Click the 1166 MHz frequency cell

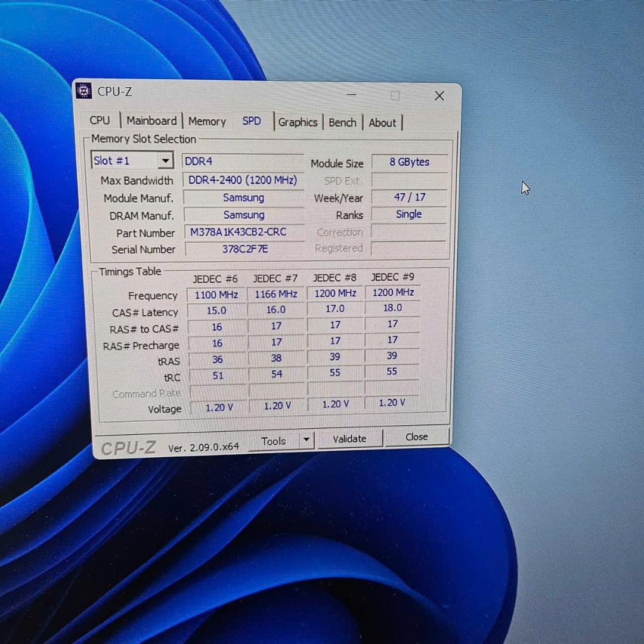tap(276, 294)
